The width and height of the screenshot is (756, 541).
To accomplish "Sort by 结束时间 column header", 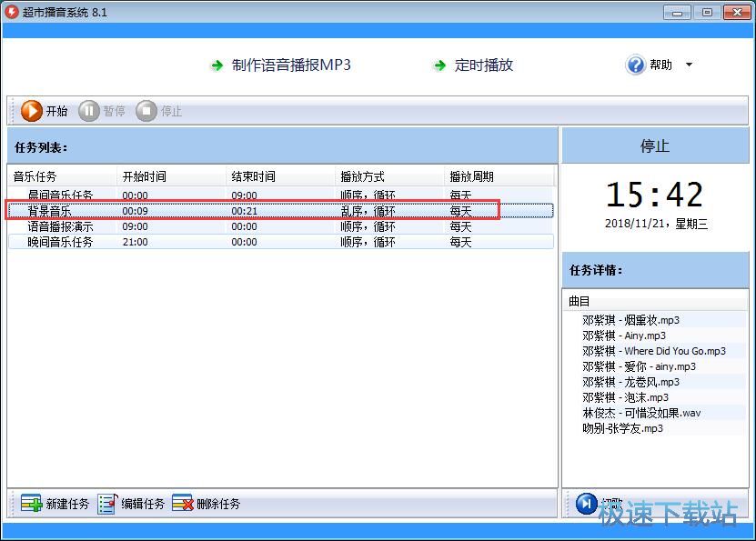I will coord(280,176).
